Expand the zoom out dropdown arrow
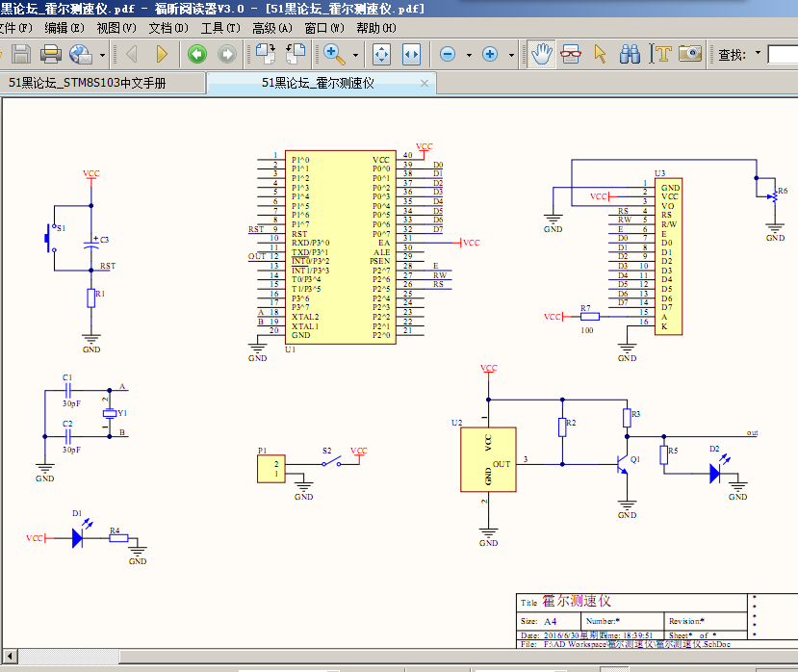The image size is (798, 672). tap(469, 55)
